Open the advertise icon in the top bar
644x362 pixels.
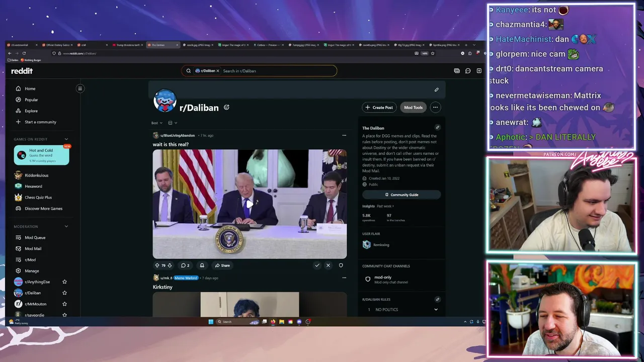tap(457, 71)
